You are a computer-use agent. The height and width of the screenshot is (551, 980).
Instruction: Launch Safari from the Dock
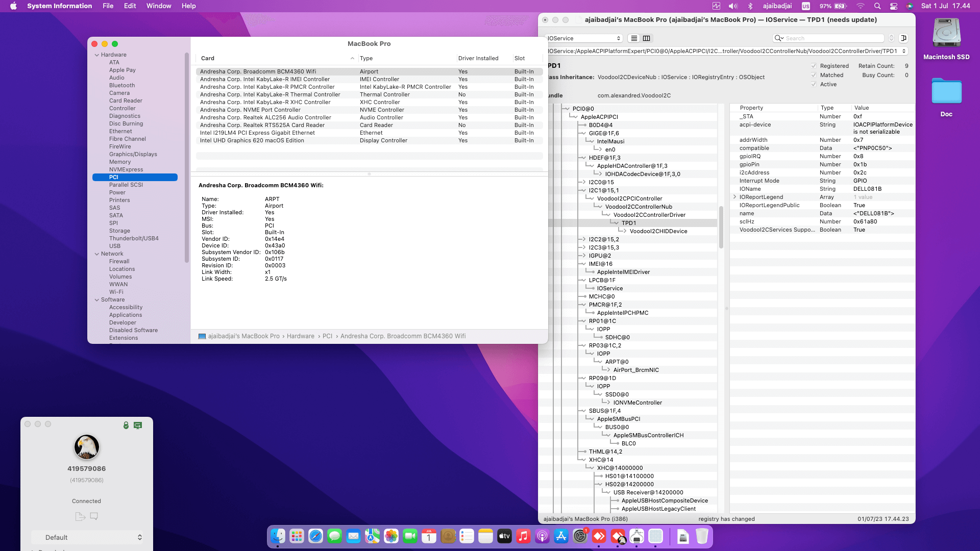point(315,536)
